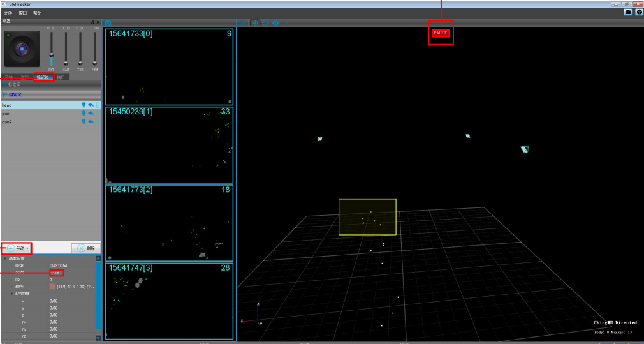Click the 删除 delete button
Image resolution: width=644 pixels, height=344 pixels.
pyautogui.click(x=86, y=248)
